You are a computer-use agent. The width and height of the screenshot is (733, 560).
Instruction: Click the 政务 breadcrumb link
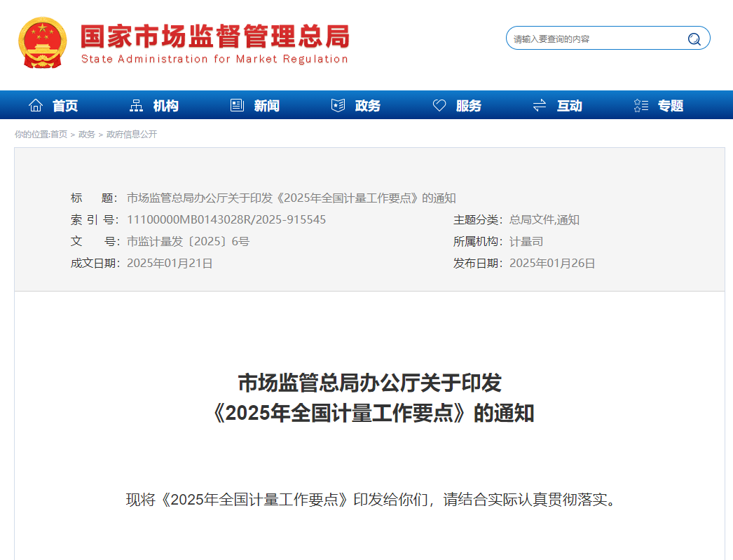pos(87,135)
